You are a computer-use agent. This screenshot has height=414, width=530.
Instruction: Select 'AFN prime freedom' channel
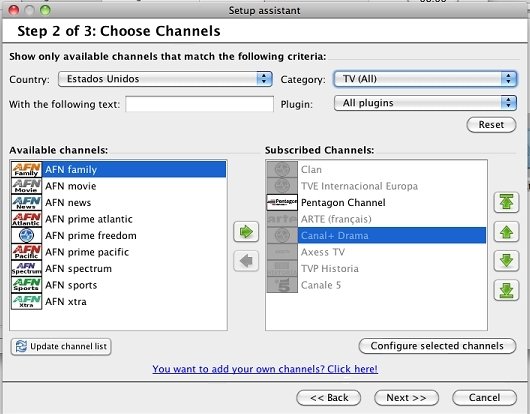[x=119, y=236]
